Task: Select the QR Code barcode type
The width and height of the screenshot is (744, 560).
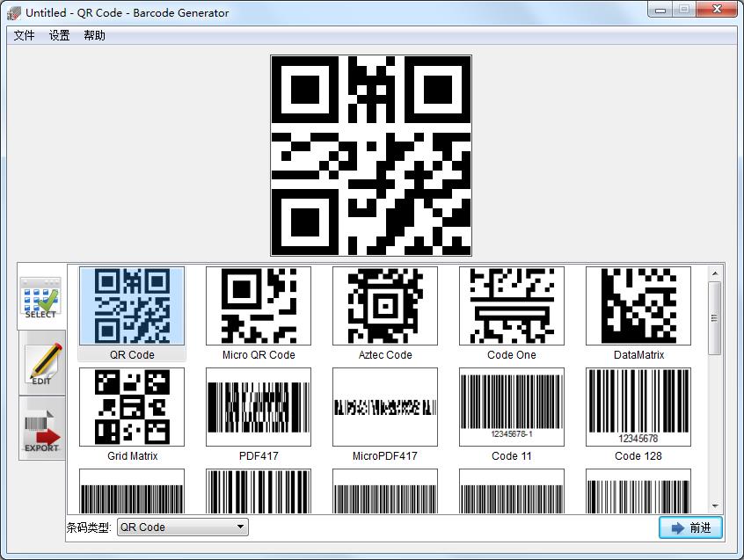Action: point(132,314)
